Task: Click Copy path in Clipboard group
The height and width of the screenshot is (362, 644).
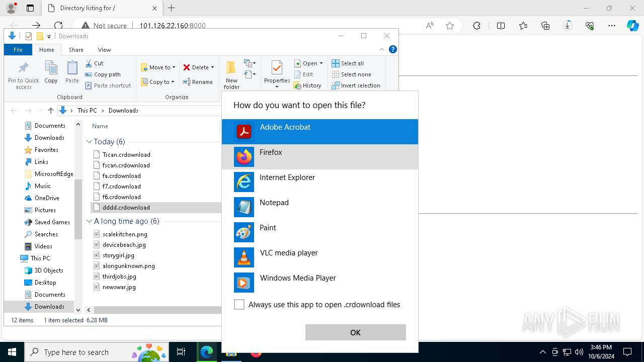Action: (x=103, y=74)
